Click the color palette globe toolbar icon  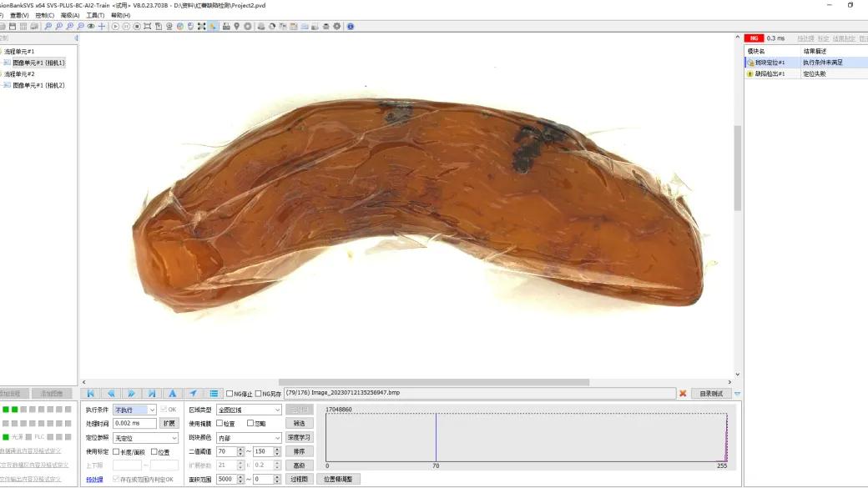click(180, 26)
